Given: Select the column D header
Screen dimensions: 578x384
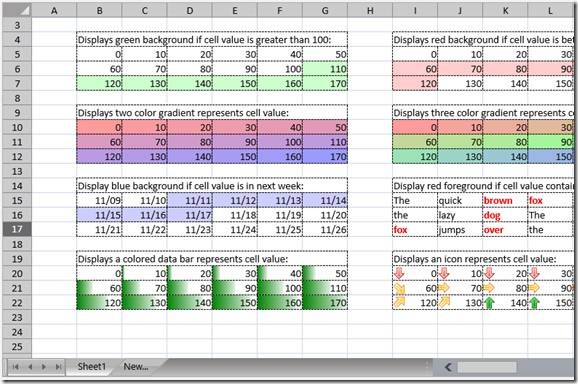Looking at the screenshot, I should coord(189,11).
